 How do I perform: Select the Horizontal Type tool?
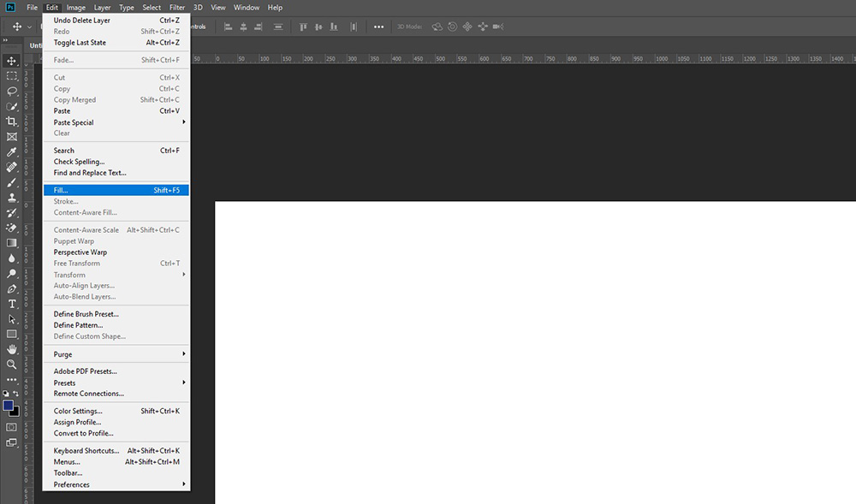[12, 304]
